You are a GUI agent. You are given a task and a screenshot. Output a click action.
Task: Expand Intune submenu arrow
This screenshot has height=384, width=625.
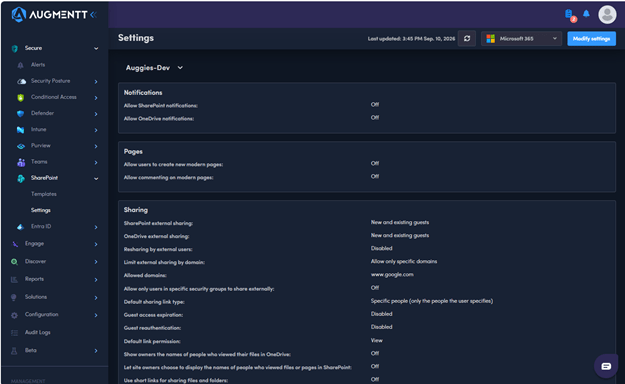[96, 130]
